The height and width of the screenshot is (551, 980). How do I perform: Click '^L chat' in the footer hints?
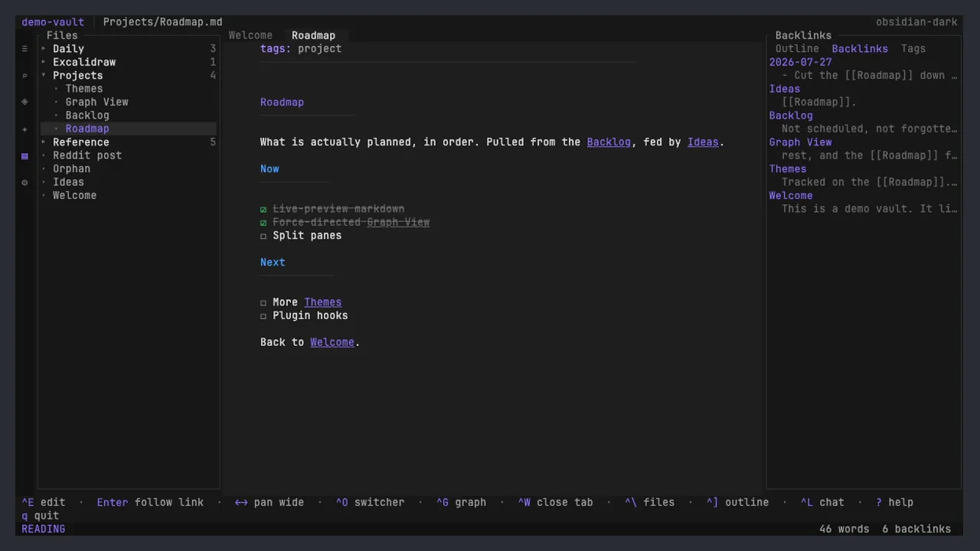[x=822, y=503]
